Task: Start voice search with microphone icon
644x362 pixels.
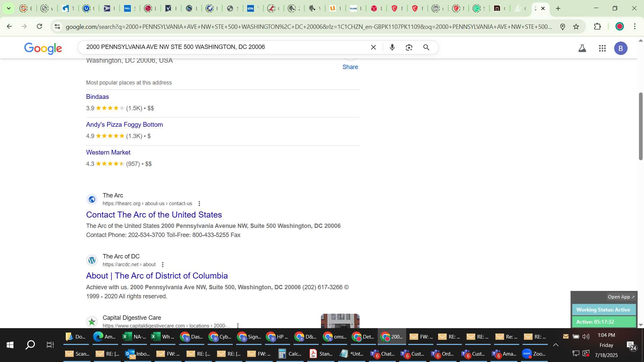Action: pos(392,48)
